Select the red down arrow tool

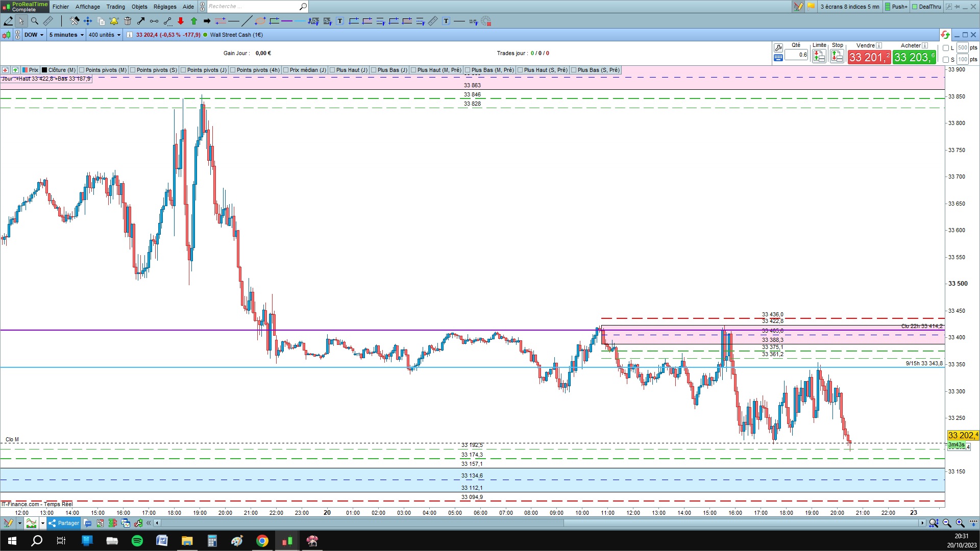point(181,21)
